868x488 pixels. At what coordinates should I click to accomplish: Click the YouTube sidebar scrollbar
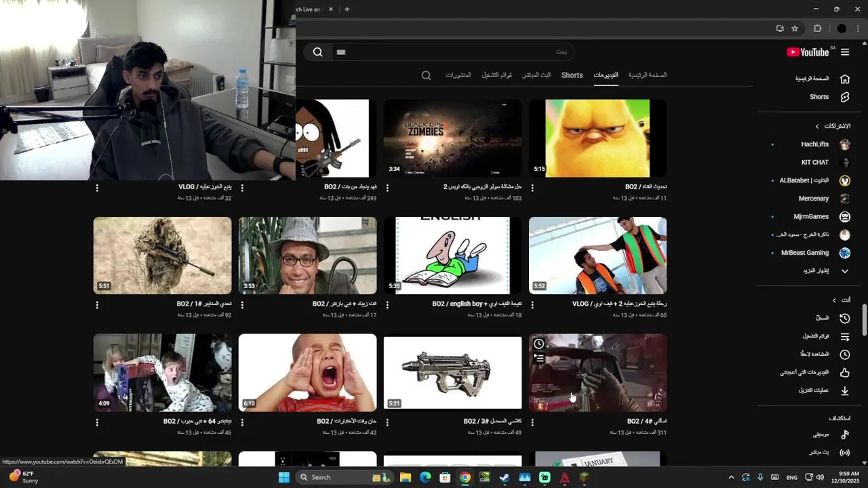coord(864,320)
